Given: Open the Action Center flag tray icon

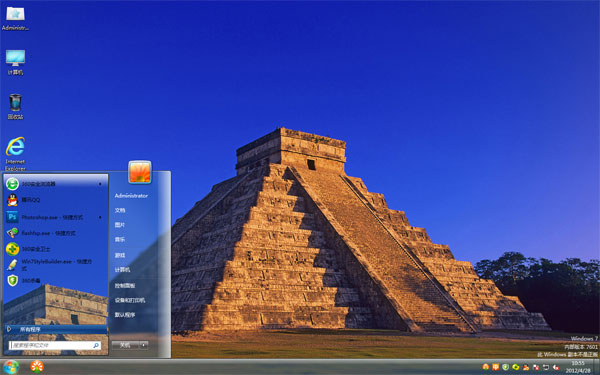Looking at the screenshot, I should coord(536,367).
